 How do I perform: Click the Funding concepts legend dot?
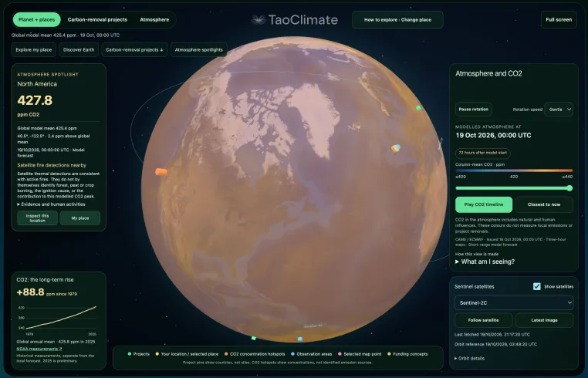pos(389,354)
